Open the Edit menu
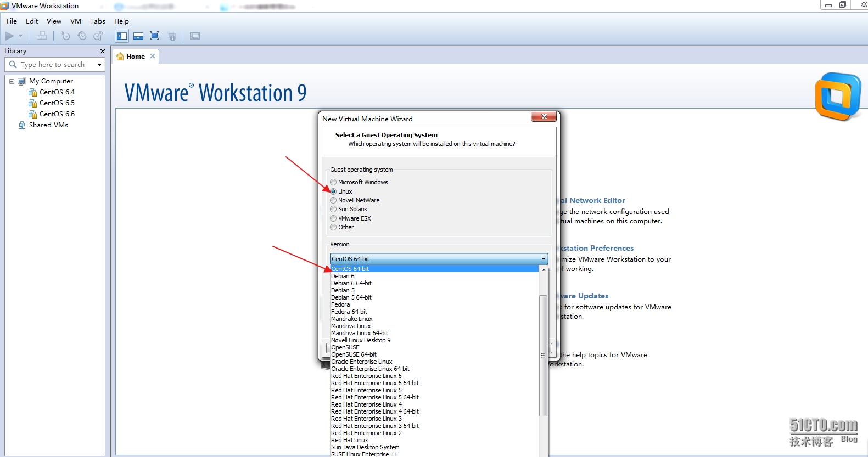Image resolution: width=868 pixels, height=457 pixels. point(32,21)
